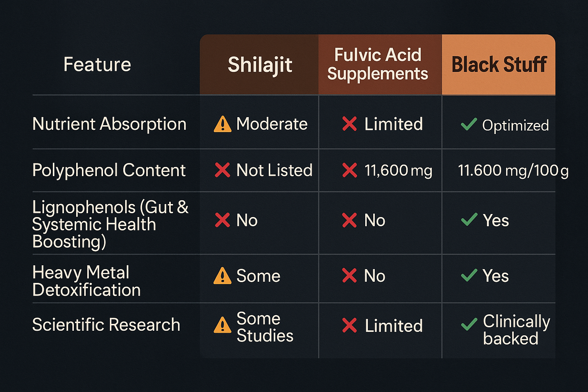Select the orange Black Stuff column header
The image size is (588, 392).
(x=498, y=65)
